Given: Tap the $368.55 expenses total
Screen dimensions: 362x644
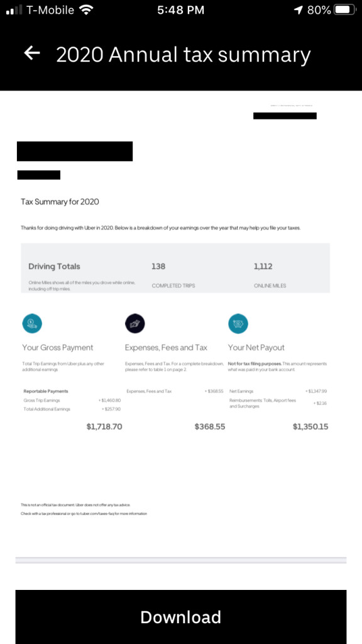Looking at the screenshot, I should click(x=210, y=427).
